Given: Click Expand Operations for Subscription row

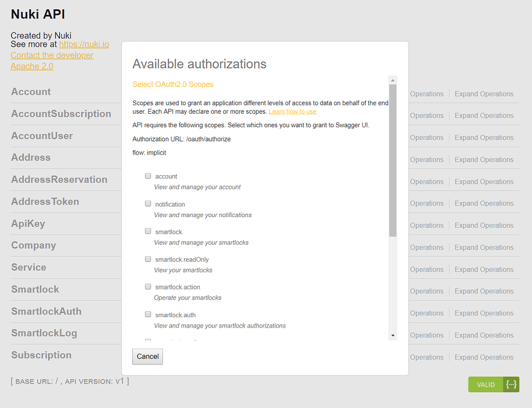Looking at the screenshot, I should click(484, 358).
